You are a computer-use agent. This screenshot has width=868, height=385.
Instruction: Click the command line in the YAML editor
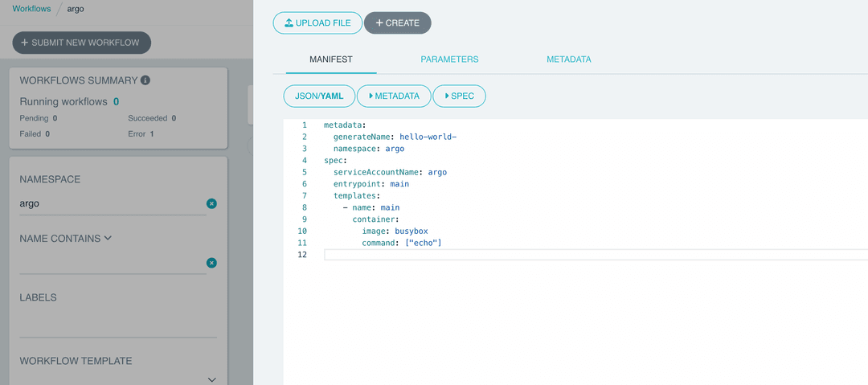coord(402,243)
